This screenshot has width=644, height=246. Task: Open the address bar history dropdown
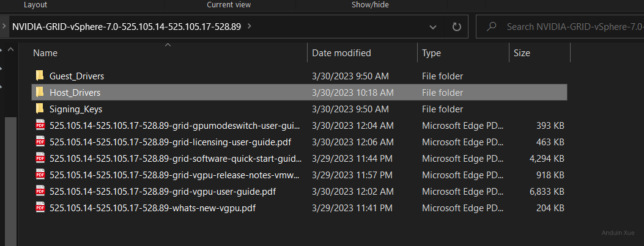(x=433, y=27)
